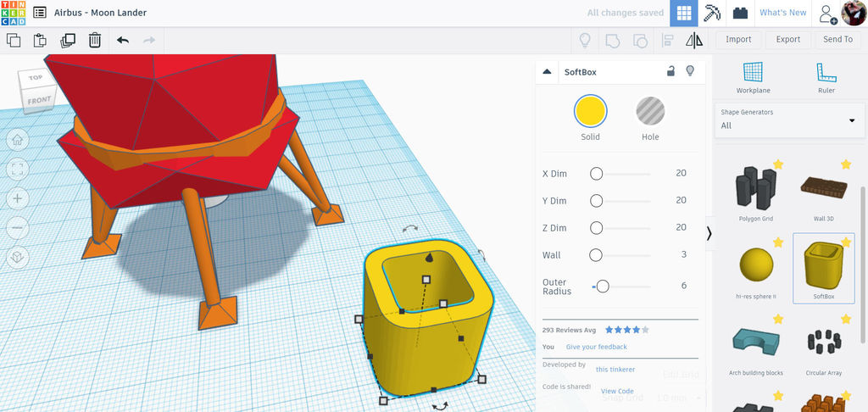868x412 pixels.
Task: Fit all in view
Action: (x=17, y=169)
